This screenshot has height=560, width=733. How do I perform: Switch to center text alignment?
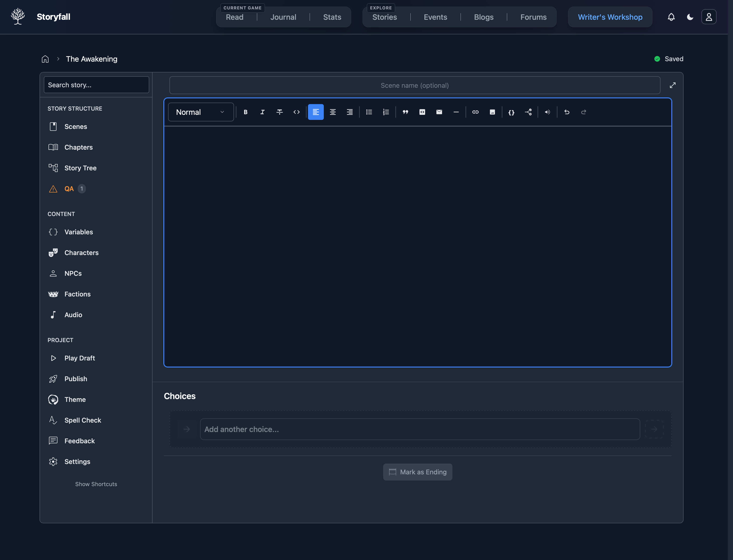click(x=332, y=112)
